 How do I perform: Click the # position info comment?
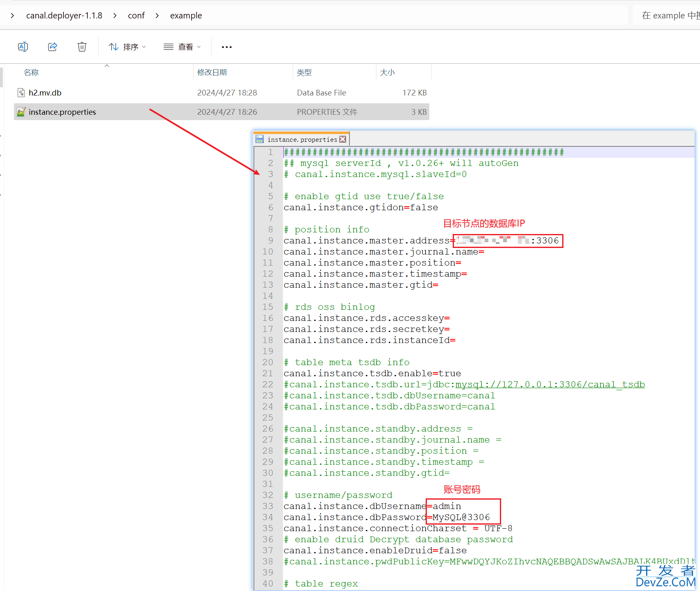(x=326, y=230)
